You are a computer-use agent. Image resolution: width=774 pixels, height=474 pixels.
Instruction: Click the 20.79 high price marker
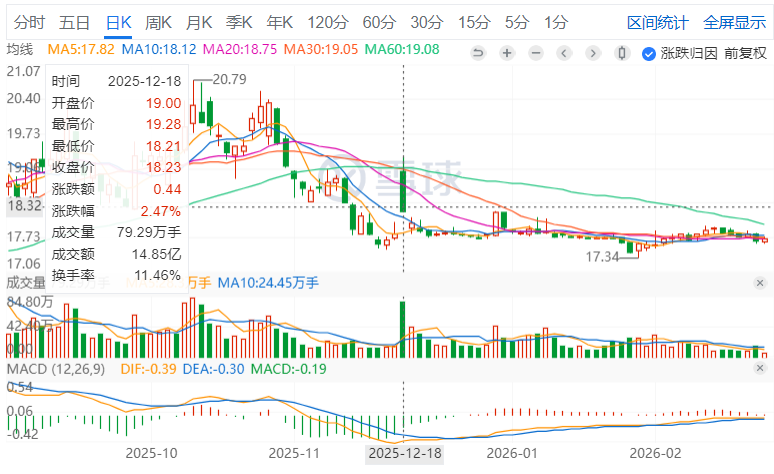(x=229, y=79)
